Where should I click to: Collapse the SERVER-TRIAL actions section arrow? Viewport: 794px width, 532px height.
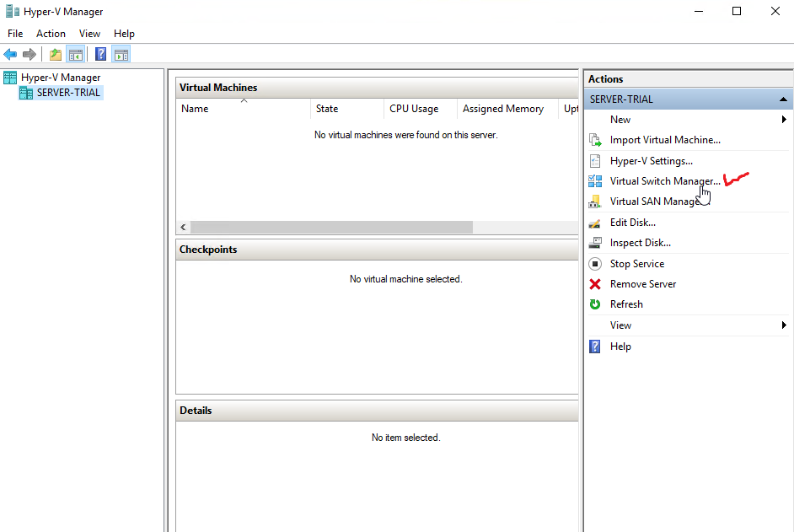[x=783, y=99]
